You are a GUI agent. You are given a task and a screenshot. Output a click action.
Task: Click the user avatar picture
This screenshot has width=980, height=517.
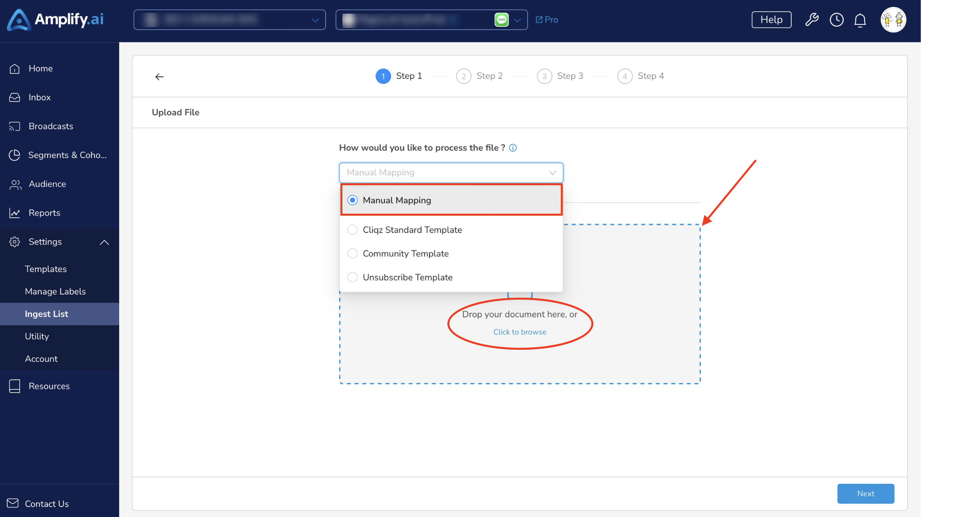coord(893,20)
